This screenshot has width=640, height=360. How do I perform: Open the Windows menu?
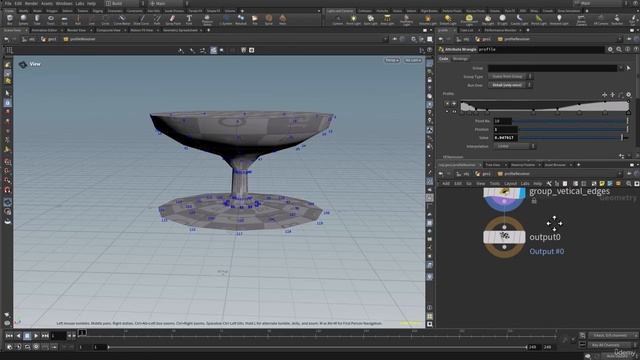pyautogui.click(x=64, y=3)
